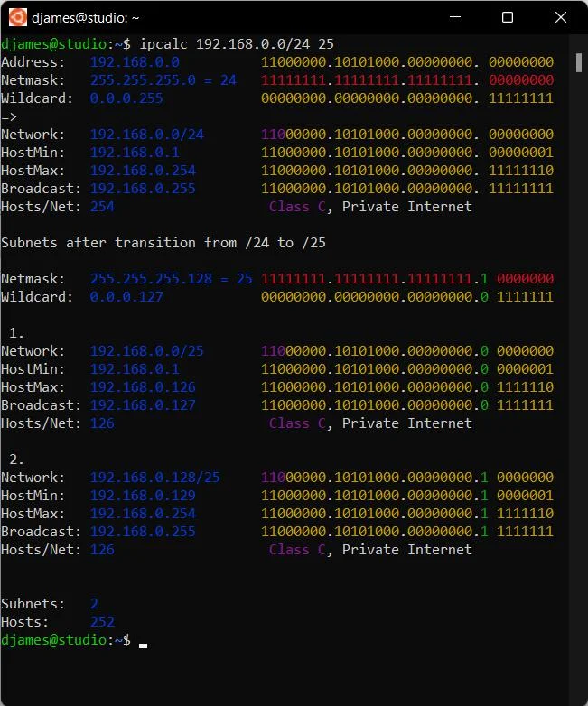Click the subnet heading '1.'
588x706 pixels.
[16, 333]
